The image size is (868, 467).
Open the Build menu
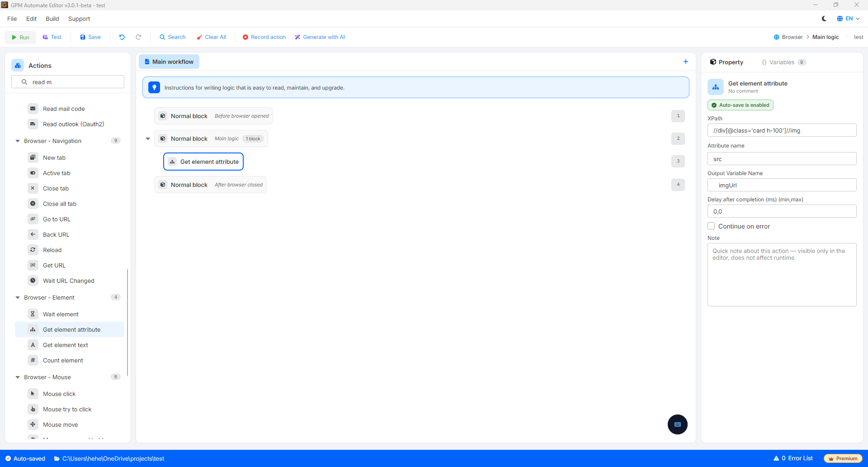(x=52, y=19)
